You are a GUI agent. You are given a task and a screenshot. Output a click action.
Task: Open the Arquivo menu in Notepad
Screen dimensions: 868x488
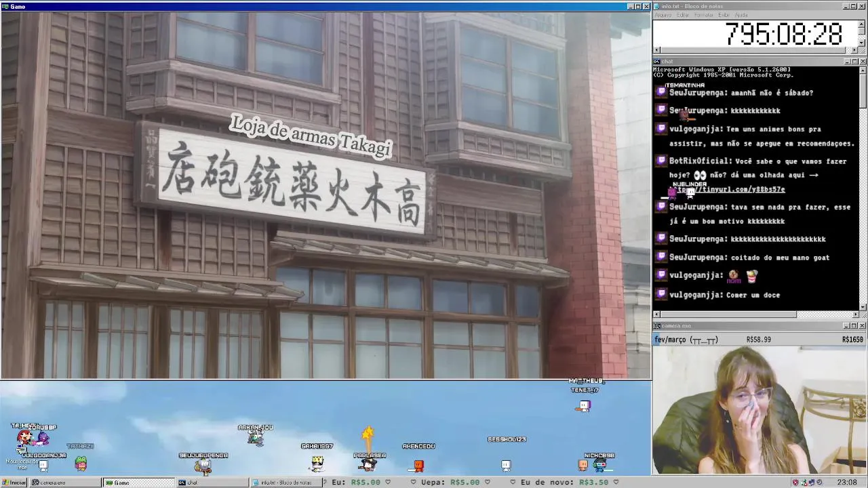tap(663, 15)
